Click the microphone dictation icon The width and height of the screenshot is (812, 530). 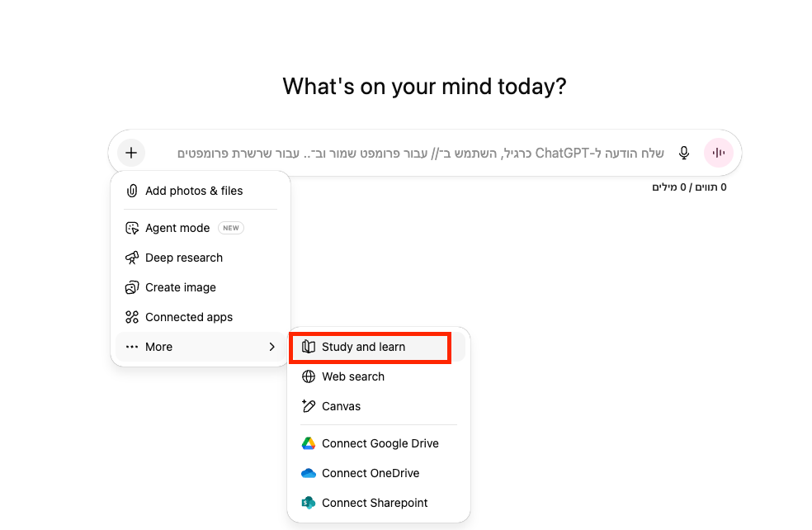click(x=683, y=153)
